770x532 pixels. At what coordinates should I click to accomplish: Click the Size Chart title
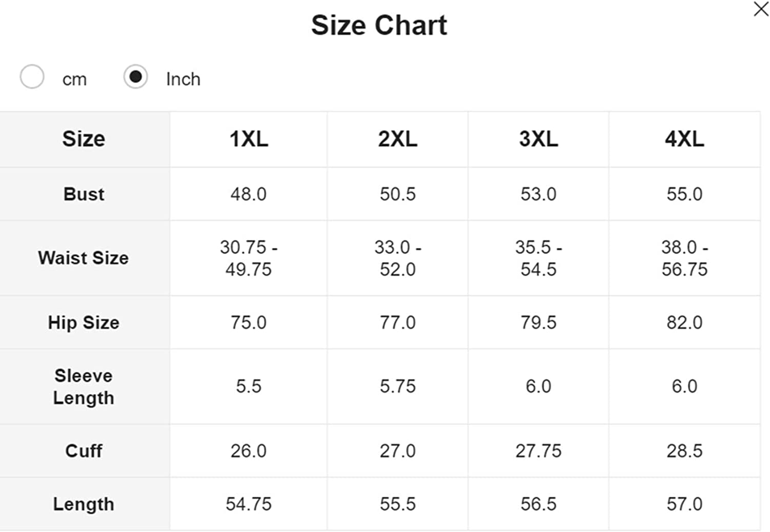(379, 25)
